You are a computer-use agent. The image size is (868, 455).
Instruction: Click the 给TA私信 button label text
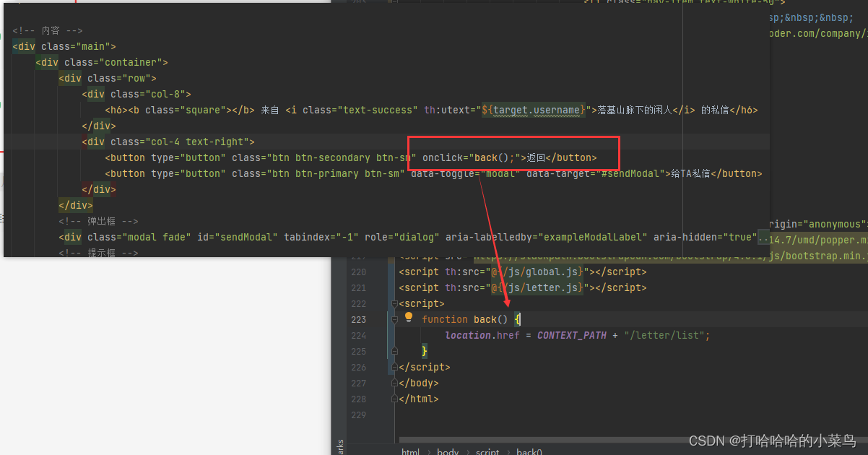(x=691, y=173)
